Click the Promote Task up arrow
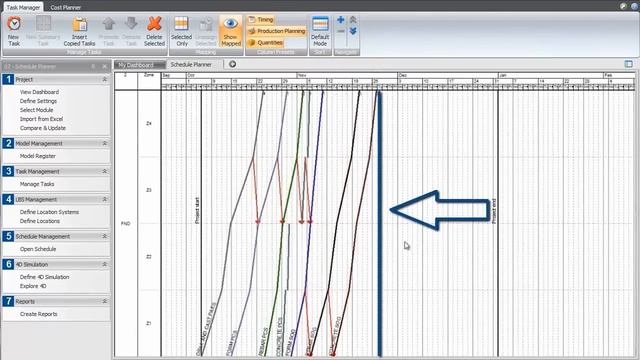640x360 pixels. pos(109,24)
